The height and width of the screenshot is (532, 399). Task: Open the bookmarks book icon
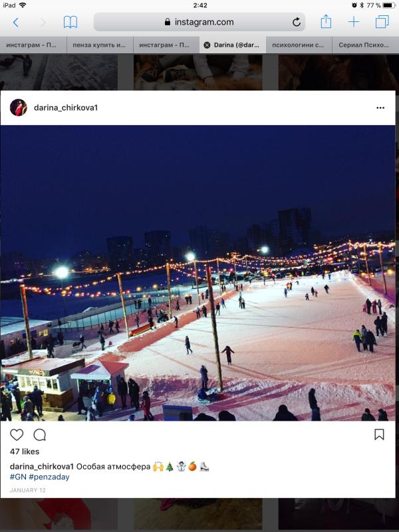click(70, 23)
